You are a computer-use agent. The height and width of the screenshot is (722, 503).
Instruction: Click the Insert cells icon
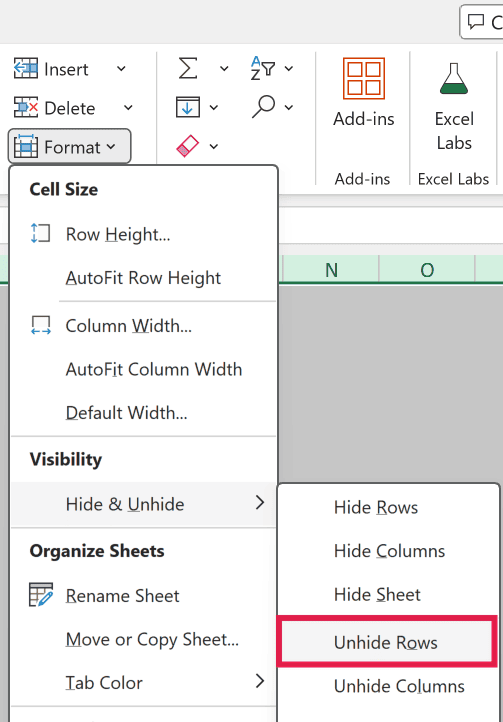click(x=26, y=69)
